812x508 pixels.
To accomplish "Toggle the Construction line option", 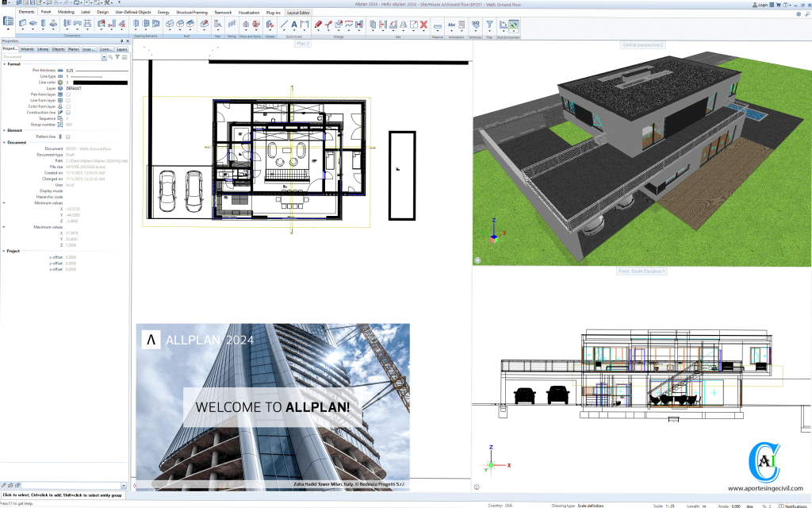I will coord(68,113).
